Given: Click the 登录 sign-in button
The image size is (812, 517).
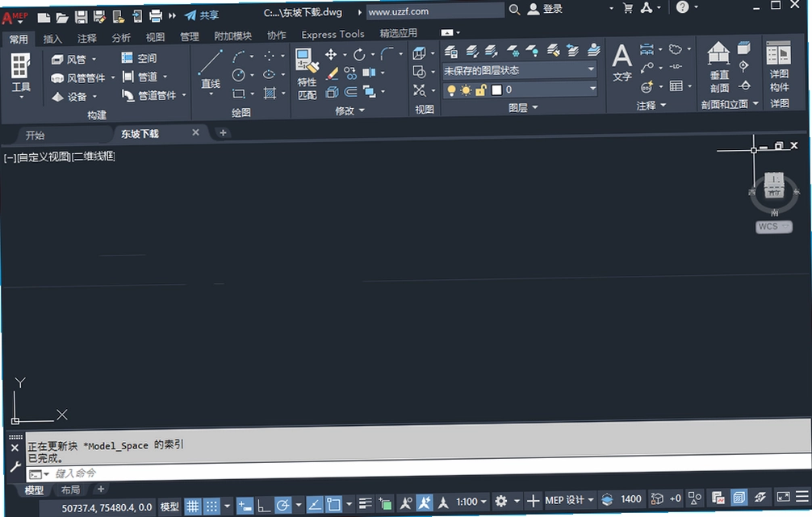Looking at the screenshot, I should pyautogui.click(x=546, y=9).
